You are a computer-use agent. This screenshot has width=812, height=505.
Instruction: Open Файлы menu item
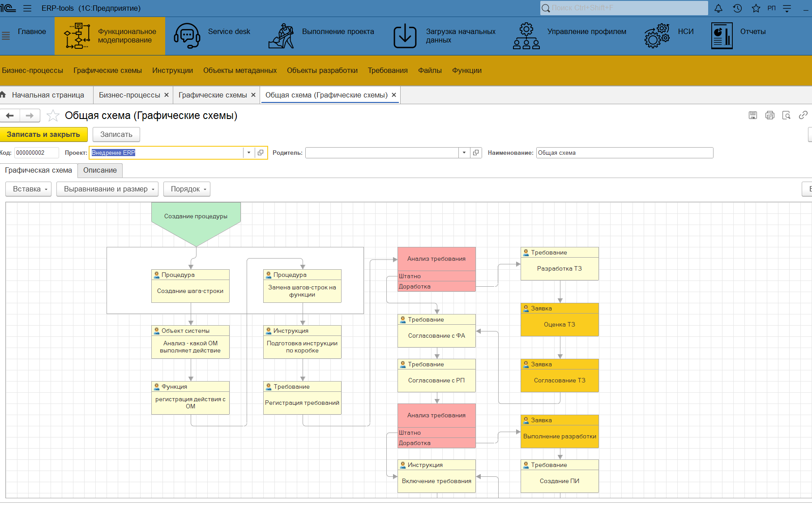pyautogui.click(x=430, y=70)
